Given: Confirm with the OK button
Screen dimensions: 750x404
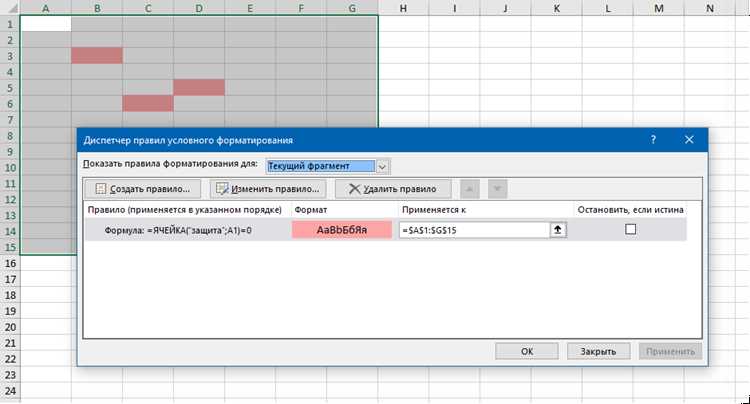Looking at the screenshot, I should (x=527, y=351).
